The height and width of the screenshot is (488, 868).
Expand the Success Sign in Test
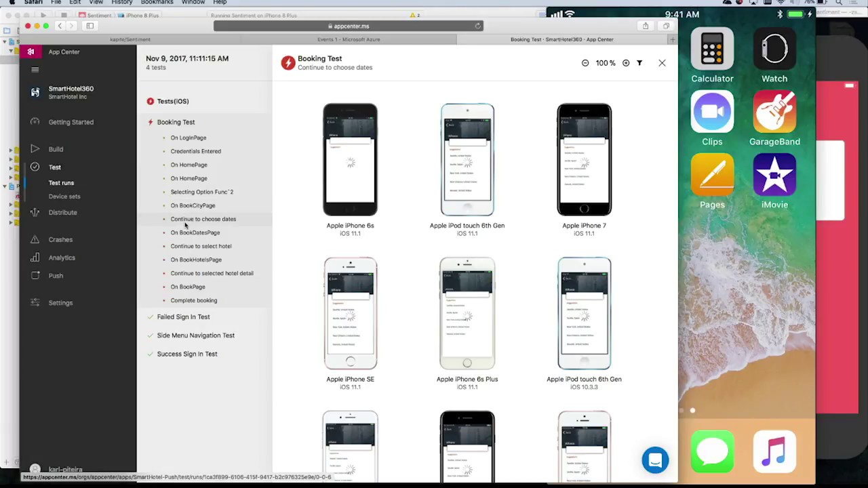pos(187,354)
